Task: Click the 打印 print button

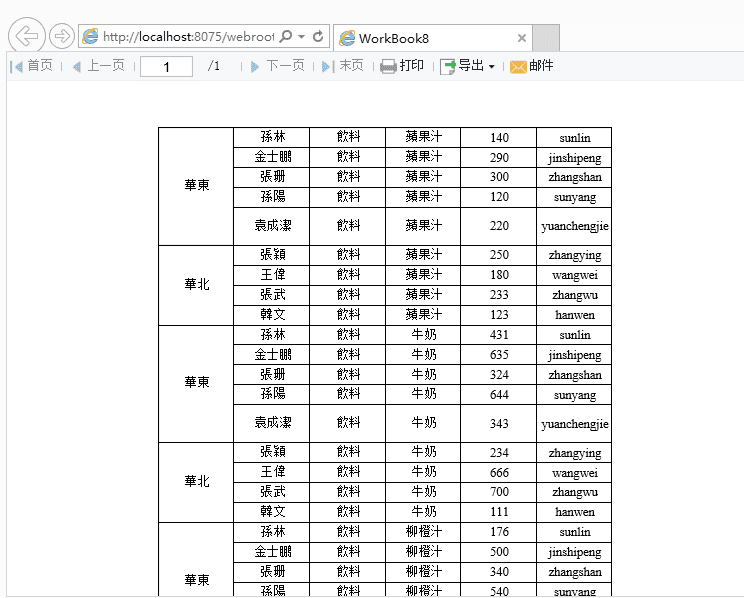Action: click(411, 65)
